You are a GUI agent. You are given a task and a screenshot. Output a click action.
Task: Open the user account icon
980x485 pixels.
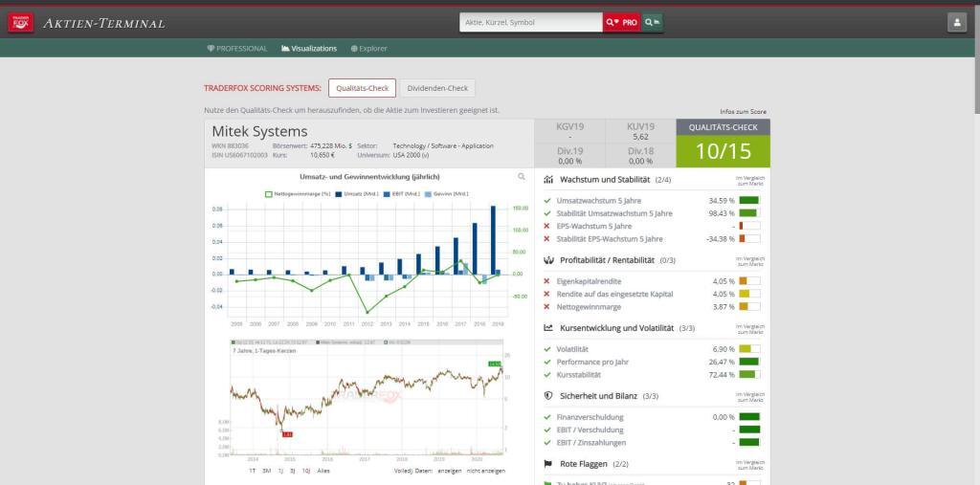pyautogui.click(x=956, y=23)
